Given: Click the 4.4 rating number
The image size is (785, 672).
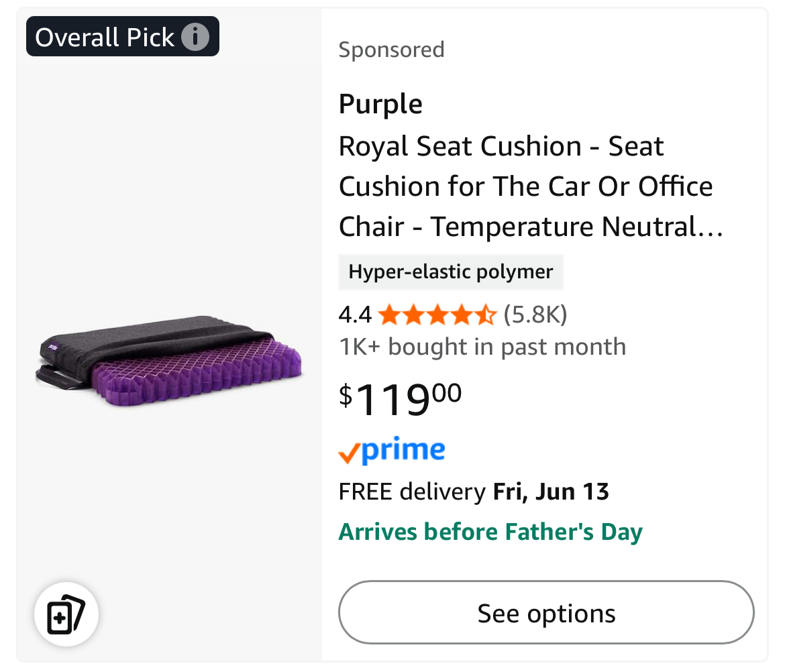Looking at the screenshot, I should 355,315.
